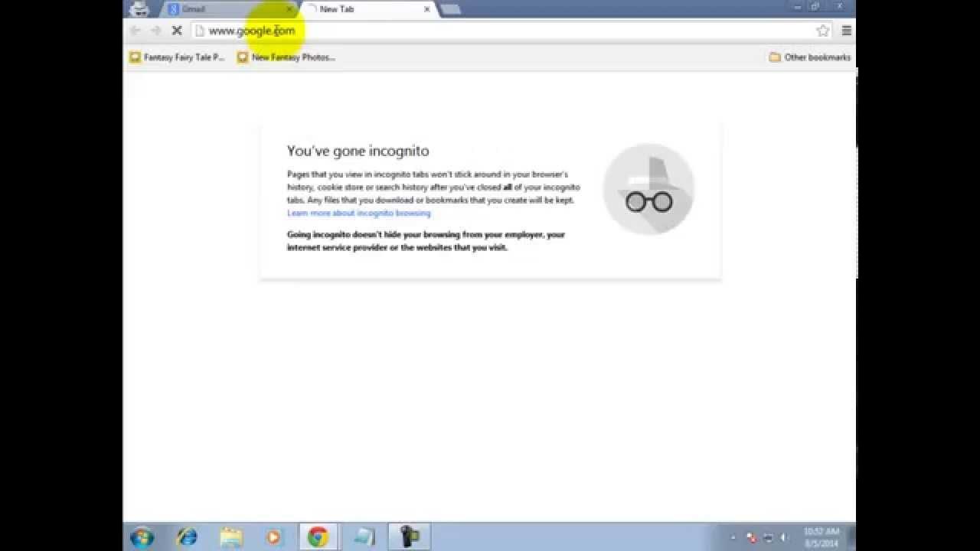
Task: Close the Chrome window
Action: coord(841,6)
